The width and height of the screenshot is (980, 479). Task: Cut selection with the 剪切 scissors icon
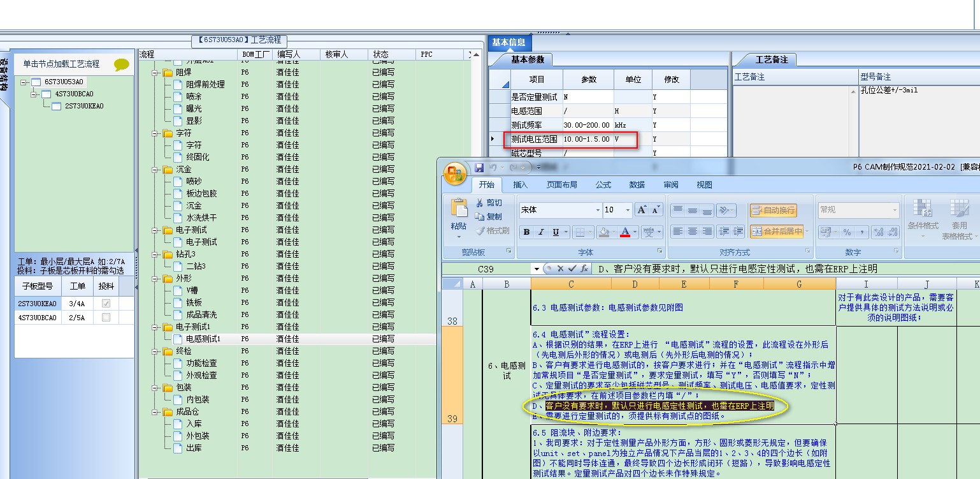pyautogui.click(x=489, y=203)
